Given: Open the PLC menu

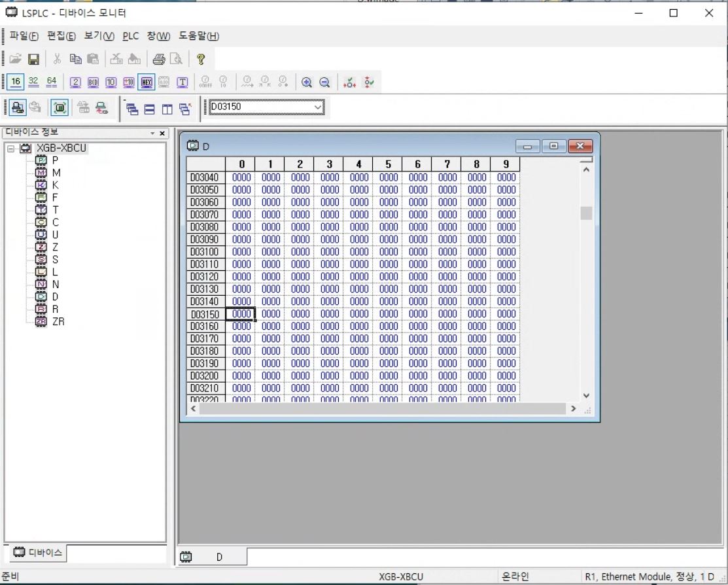Looking at the screenshot, I should point(130,36).
